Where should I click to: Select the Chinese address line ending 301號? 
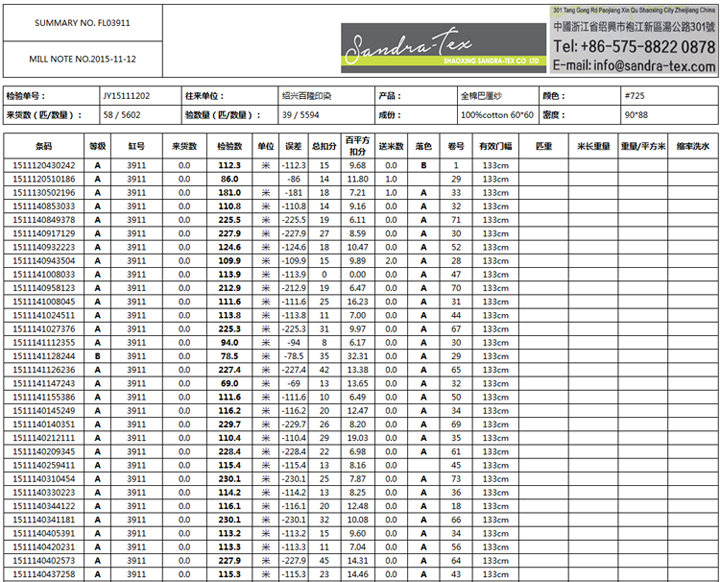(634, 27)
